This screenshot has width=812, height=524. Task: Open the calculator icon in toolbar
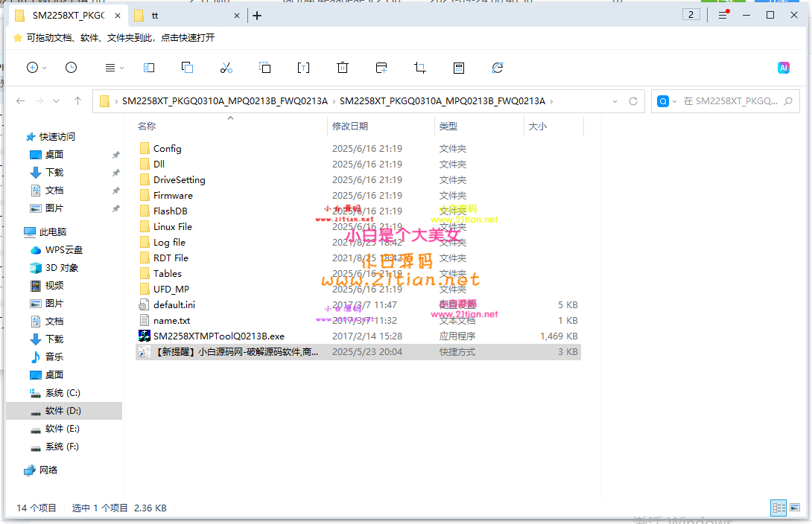click(x=459, y=68)
